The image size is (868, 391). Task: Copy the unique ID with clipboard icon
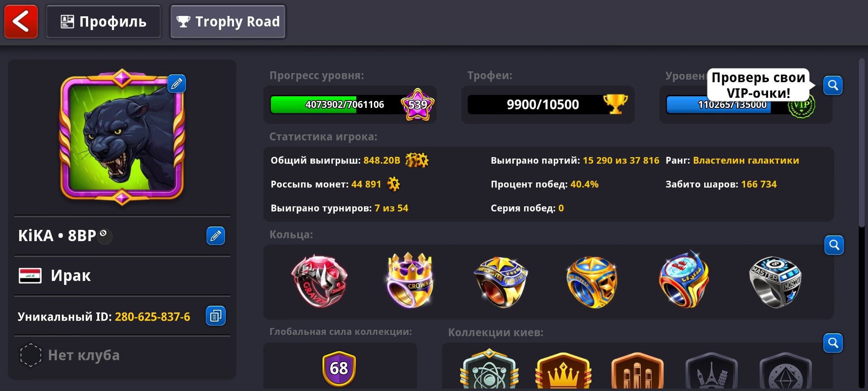(x=216, y=316)
